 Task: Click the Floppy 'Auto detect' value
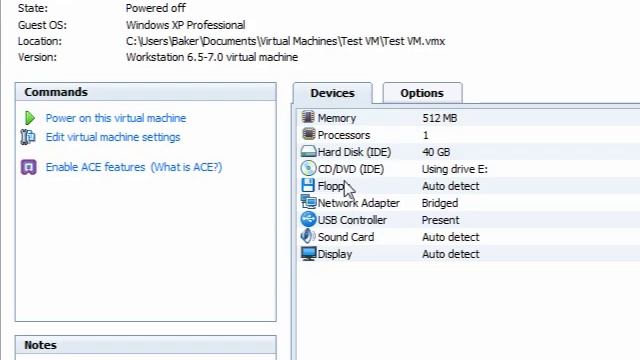click(451, 186)
